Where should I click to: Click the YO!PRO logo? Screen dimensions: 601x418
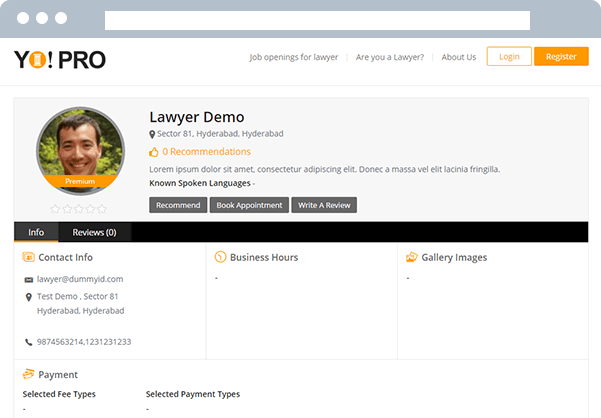click(59, 58)
